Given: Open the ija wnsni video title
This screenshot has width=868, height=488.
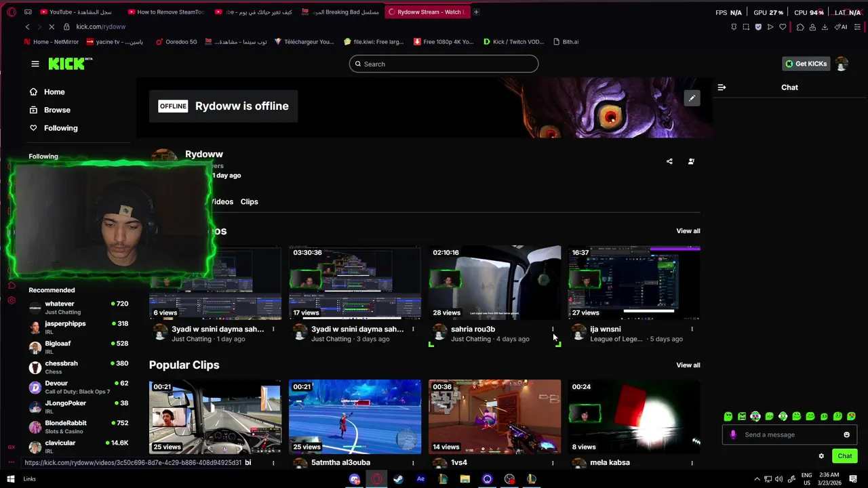Looking at the screenshot, I should (x=605, y=329).
